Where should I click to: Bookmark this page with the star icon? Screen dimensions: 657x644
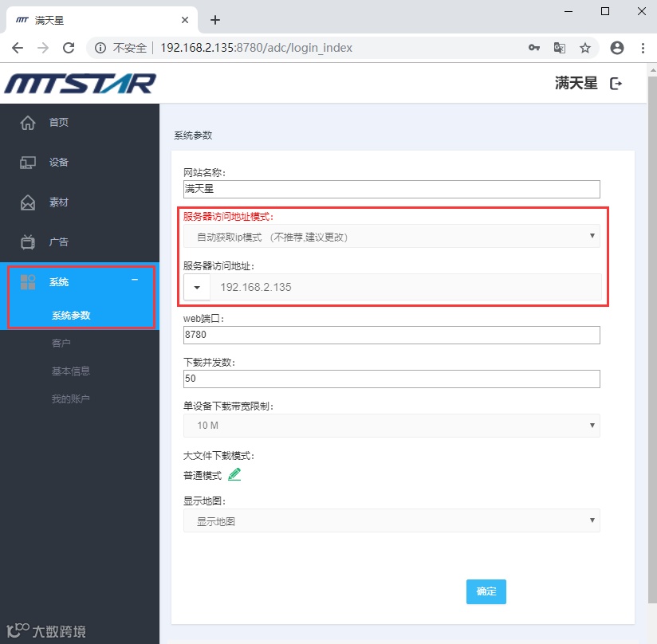pos(585,48)
